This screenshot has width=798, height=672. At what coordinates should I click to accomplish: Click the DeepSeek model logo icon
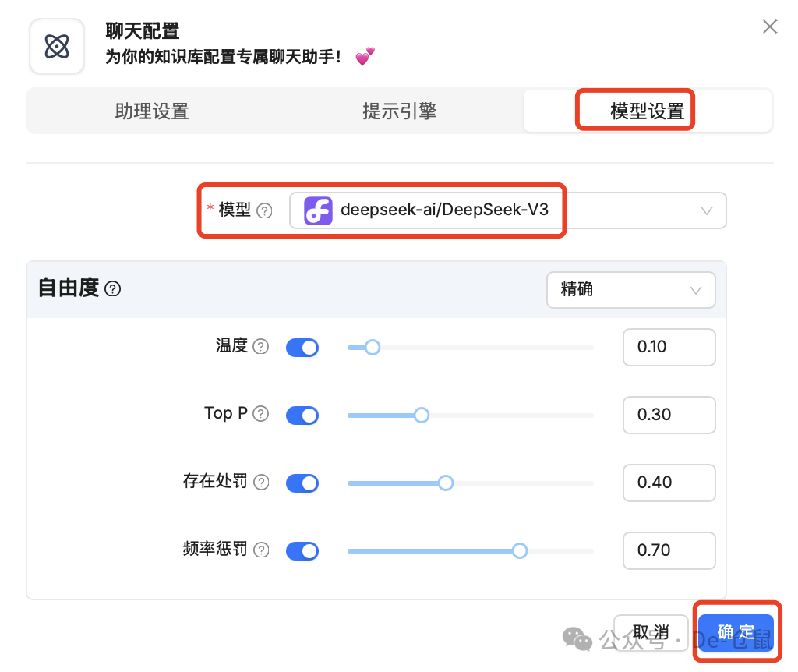[317, 210]
